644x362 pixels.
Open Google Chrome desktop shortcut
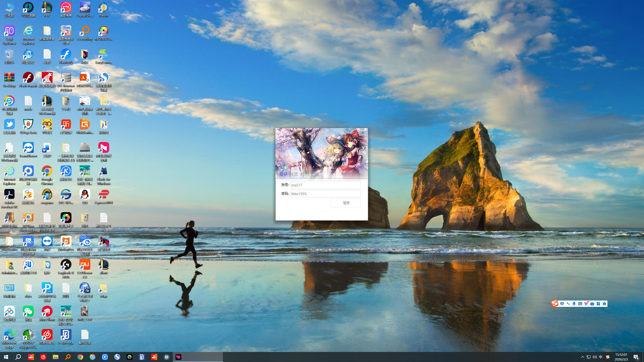tap(47, 175)
